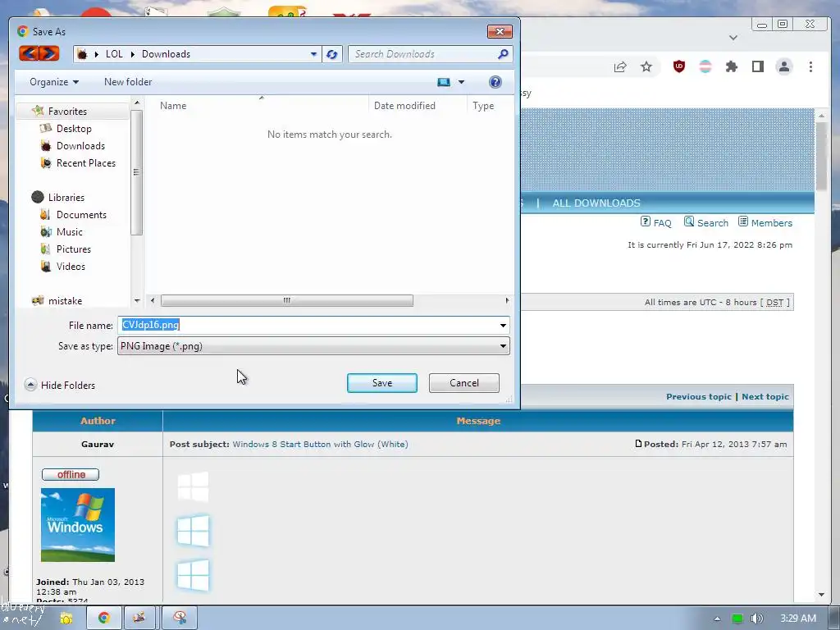
Task: Click the Save button
Action: (x=382, y=383)
